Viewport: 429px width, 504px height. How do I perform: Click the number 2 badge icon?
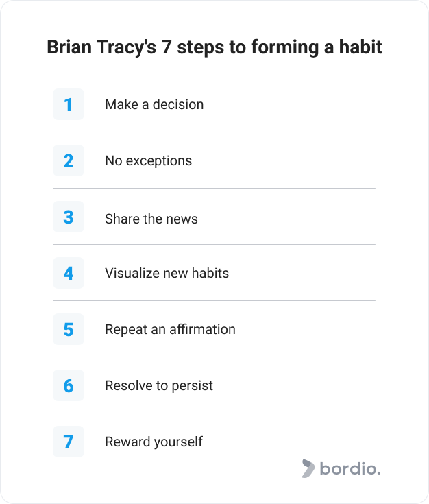[x=69, y=160]
